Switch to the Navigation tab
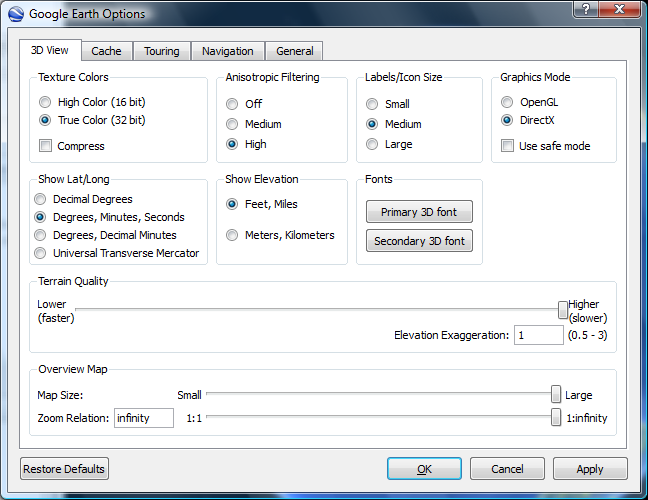The width and height of the screenshot is (648, 500). pyautogui.click(x=228, y=51)
